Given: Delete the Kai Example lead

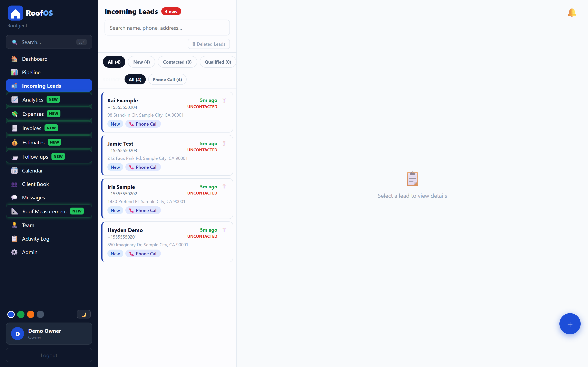Looking at the screenshot, I should click(224, 100).
